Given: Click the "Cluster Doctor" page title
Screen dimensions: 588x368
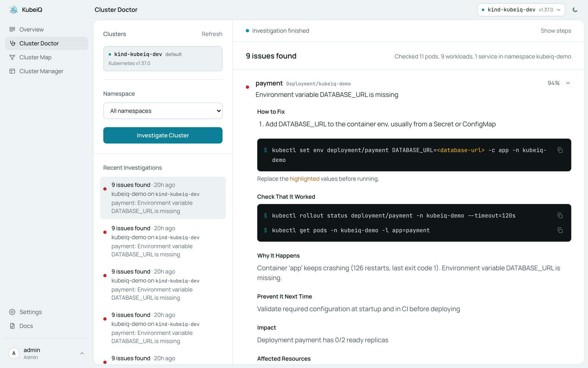Looking at the screenshot, I should click(x=116, y=10).
